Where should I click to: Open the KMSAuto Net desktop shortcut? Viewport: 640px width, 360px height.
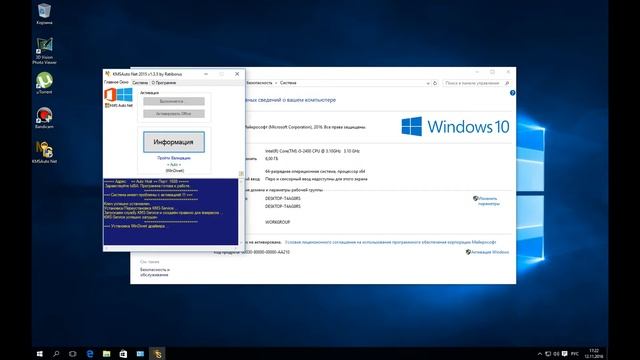(44, 152)
